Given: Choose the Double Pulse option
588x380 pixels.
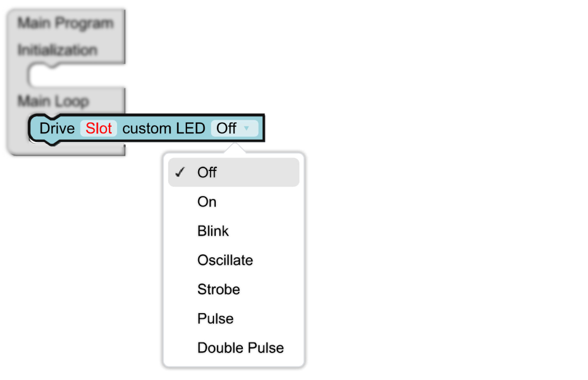Looking at the screenshot, I should pos(240,348).
